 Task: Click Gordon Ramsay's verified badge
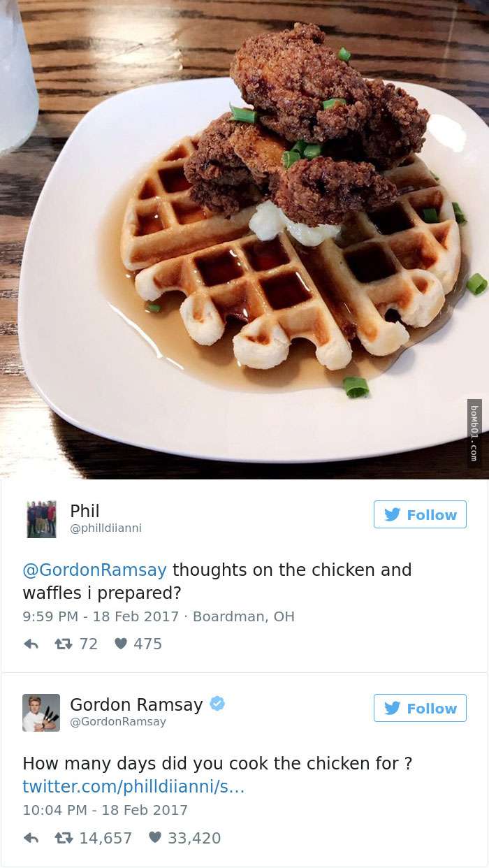point(217,704)
